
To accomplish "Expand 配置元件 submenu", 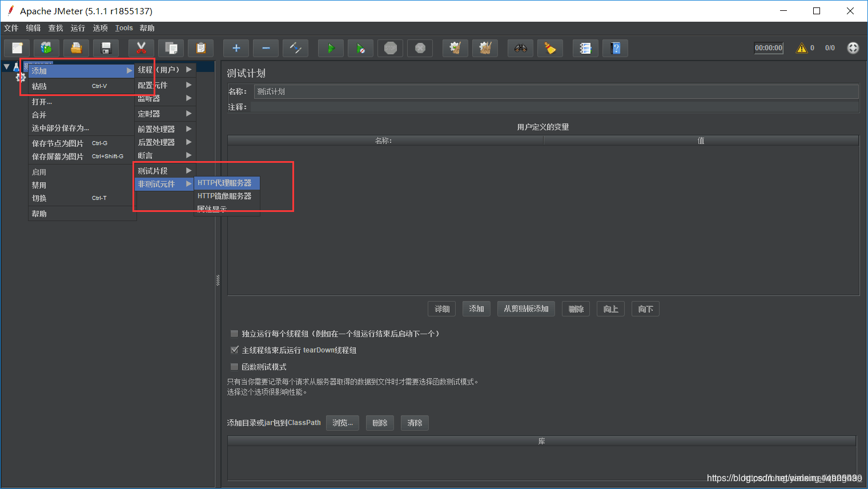I will pos(165,85).
